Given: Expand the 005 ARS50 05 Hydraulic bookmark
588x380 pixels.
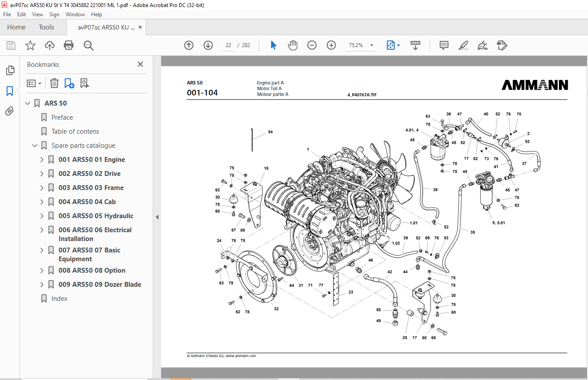Looking at the screenshot, I should pyautogui.click(x=42, y=216).
